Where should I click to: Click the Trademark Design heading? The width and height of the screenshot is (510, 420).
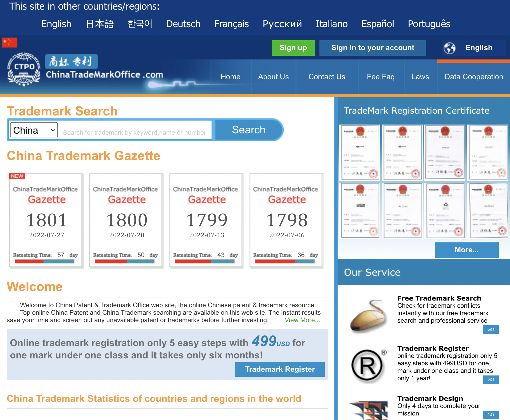point(430,398)
